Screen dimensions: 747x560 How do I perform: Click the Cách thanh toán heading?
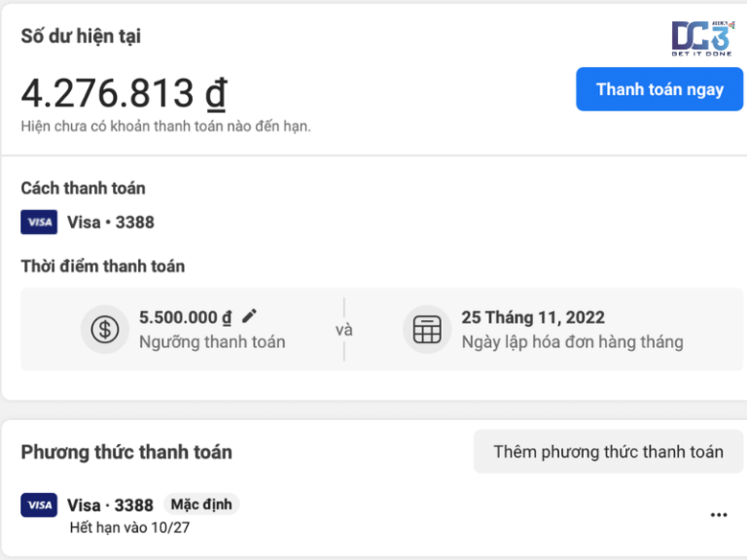tap(83, 188)
